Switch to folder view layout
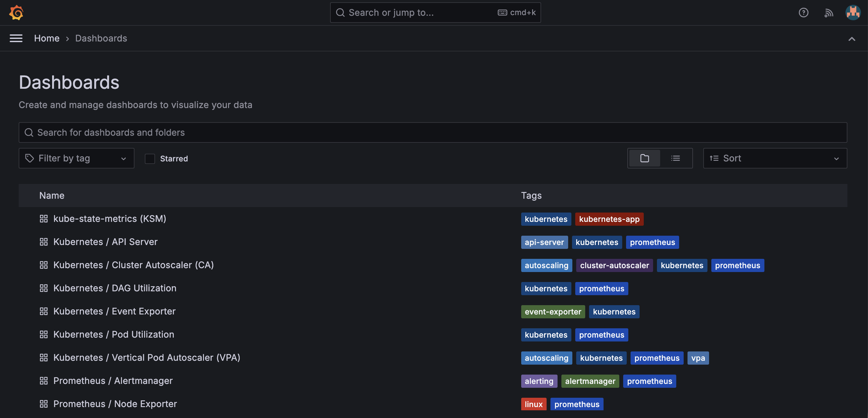Viewport: 868px width, 418px height. 644,158
